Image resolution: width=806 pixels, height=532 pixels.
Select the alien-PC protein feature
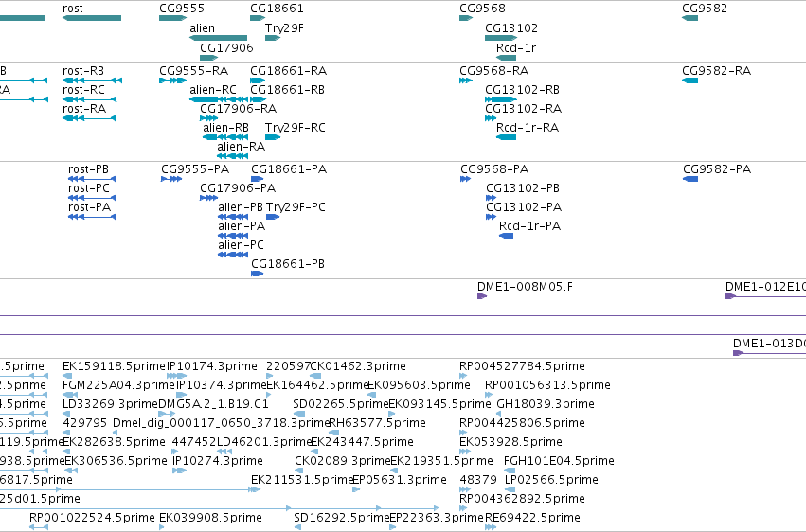[242, 245]
